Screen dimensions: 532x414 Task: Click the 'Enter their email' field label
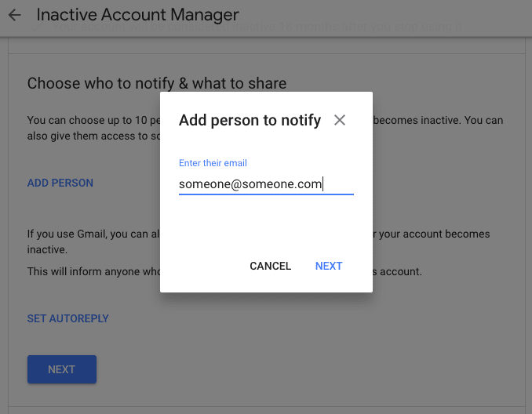[x=213, y=163]
